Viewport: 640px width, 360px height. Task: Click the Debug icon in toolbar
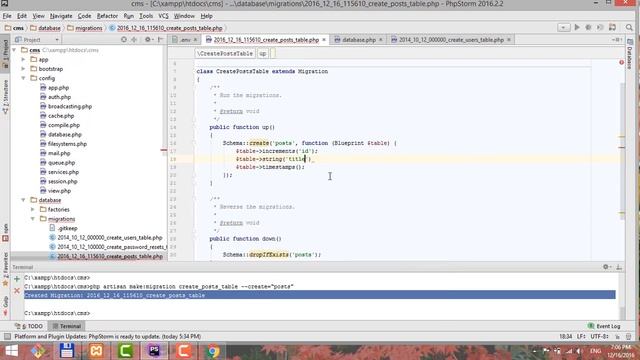[588, 27]
